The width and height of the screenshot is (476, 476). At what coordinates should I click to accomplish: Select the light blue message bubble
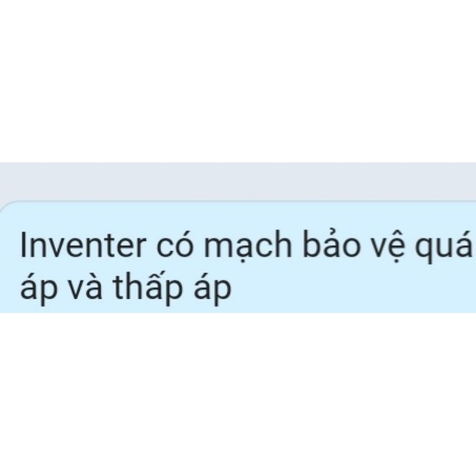click(x=238, y=257)
